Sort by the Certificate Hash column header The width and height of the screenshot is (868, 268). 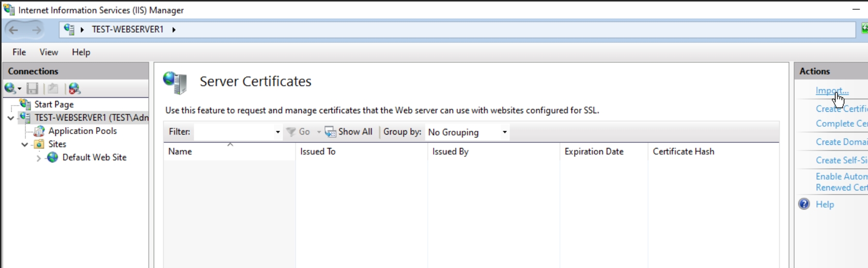[714, 152]
